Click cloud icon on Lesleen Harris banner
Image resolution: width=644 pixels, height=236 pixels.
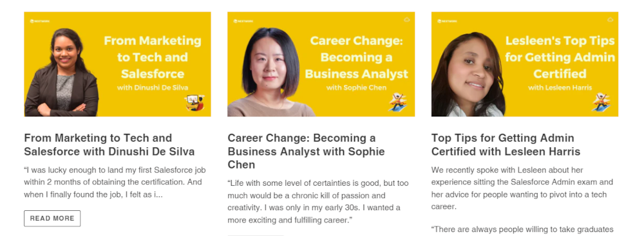click(x=611, y=19)
